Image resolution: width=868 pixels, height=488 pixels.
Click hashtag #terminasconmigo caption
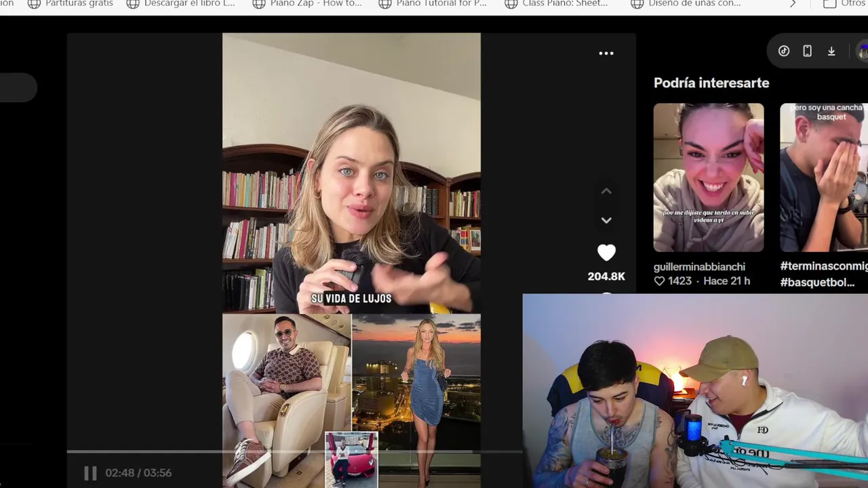coord(824,266)
